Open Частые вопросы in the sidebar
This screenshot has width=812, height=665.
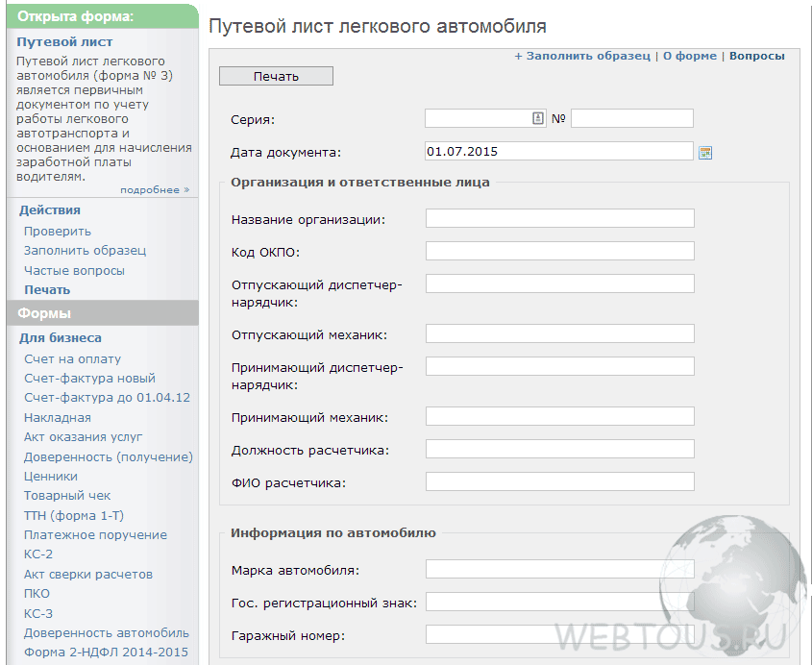click(74, 270)
